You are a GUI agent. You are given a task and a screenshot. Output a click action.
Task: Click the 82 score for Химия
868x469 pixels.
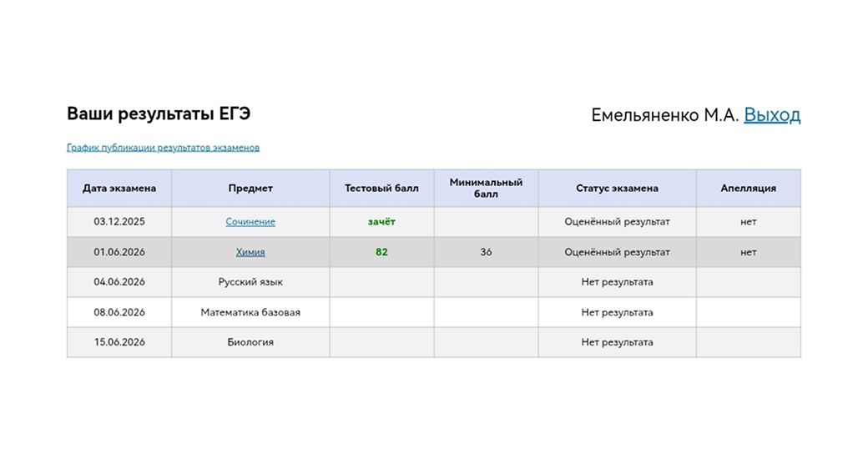[x=381, y=252]
